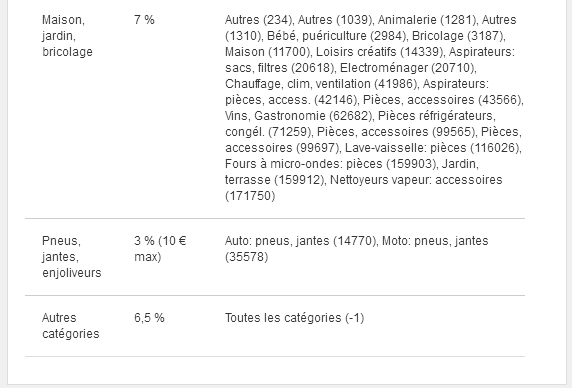The image size is (572, 388).
Task: Click the 7 % commission rate cell
Action: tap(144, 20)
